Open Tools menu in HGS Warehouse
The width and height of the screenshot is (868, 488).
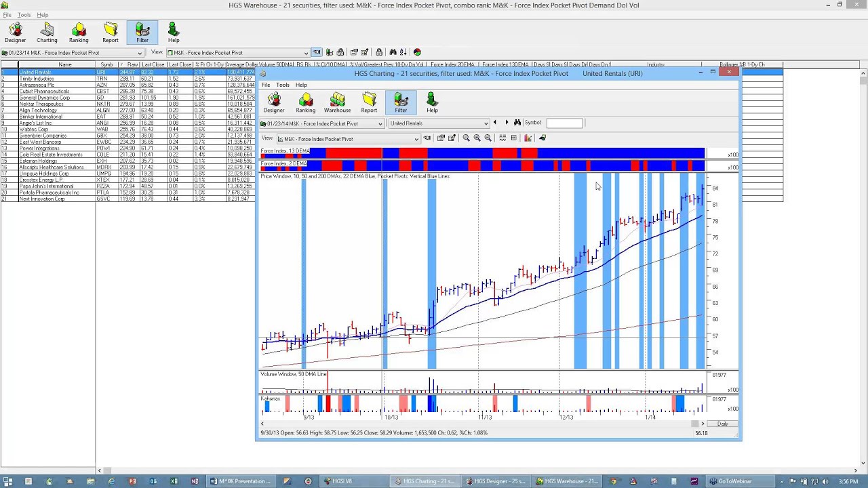tap(24, 15)
